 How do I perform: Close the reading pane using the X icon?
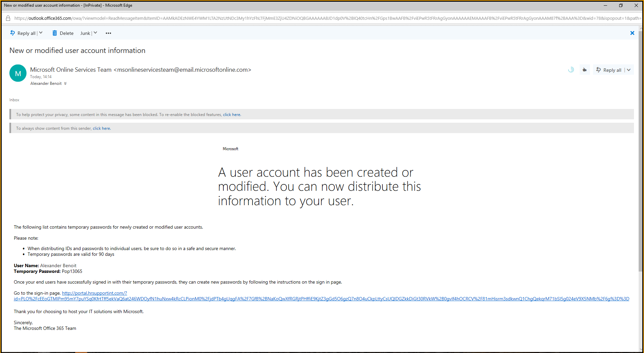[632, 33]
